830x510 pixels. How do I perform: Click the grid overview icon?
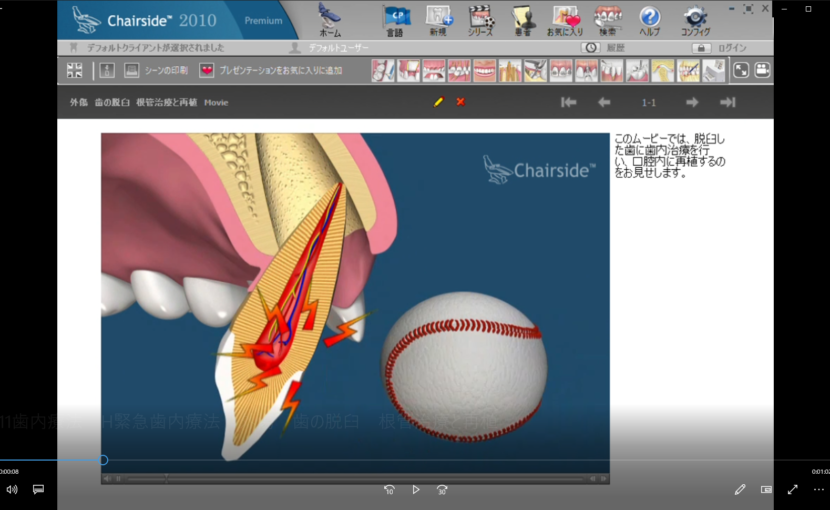75,70
